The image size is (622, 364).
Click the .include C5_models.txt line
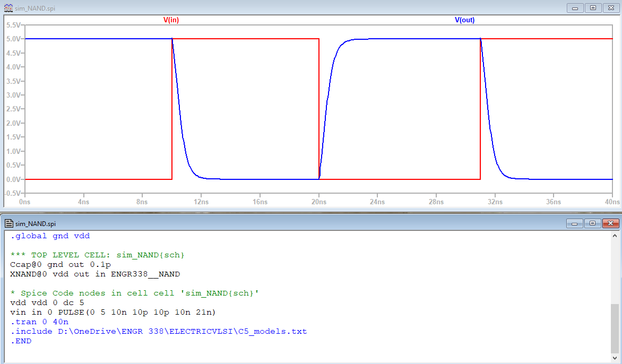(158, 331)
